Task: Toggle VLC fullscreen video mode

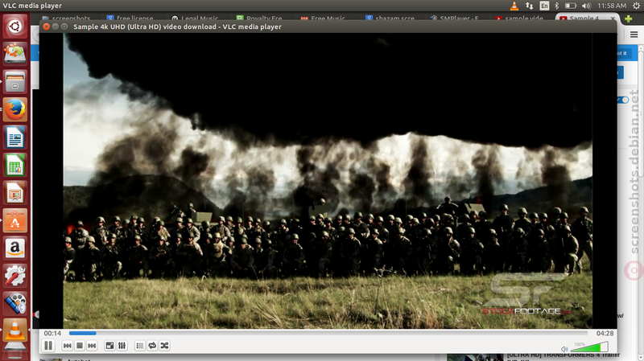Action: [109, 346]
